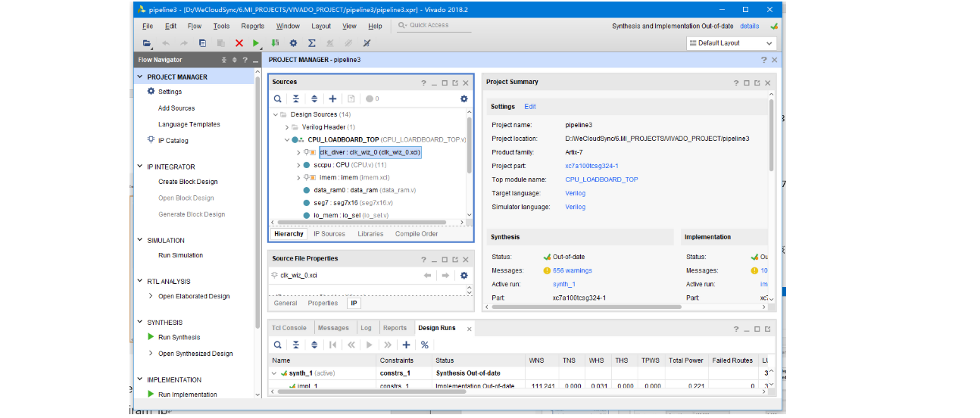Switch to the Messages tab
Screen dimensions: 980x418
pos(333,328)
